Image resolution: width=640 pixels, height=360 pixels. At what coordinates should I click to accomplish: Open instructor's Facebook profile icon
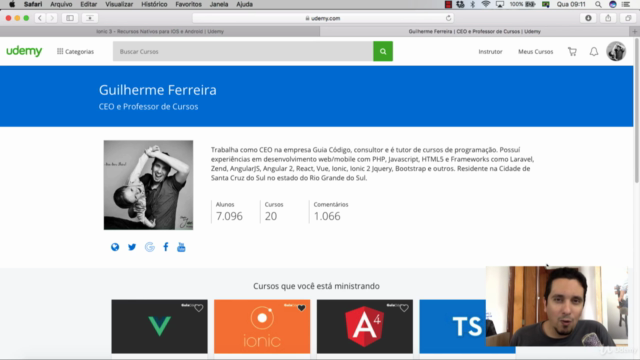click(x=166, y=247)
